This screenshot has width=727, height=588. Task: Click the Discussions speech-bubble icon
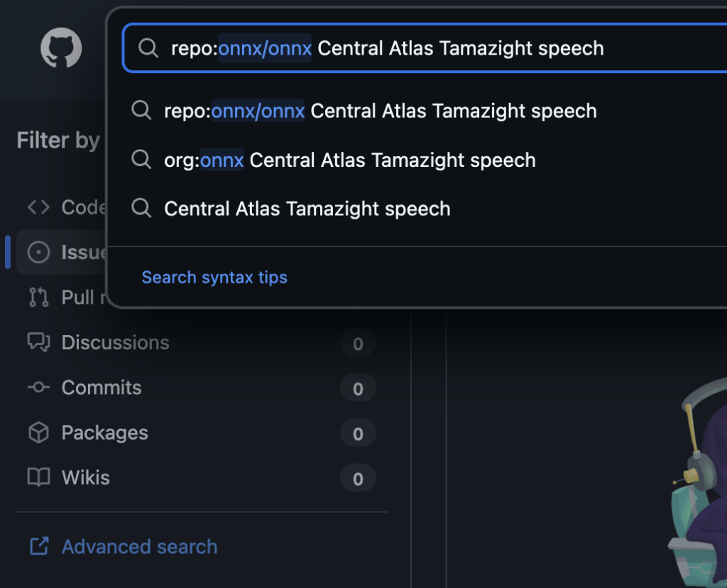pos(38,342)
